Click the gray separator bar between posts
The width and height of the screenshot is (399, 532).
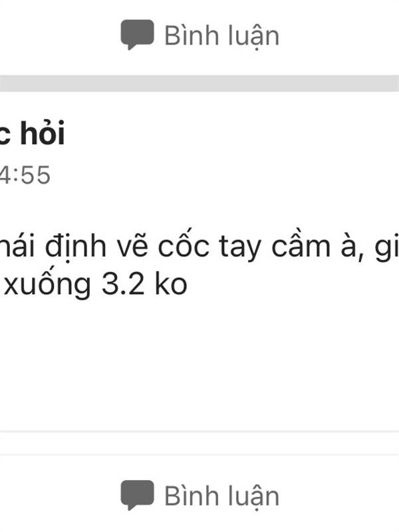[x=199, y=84]
